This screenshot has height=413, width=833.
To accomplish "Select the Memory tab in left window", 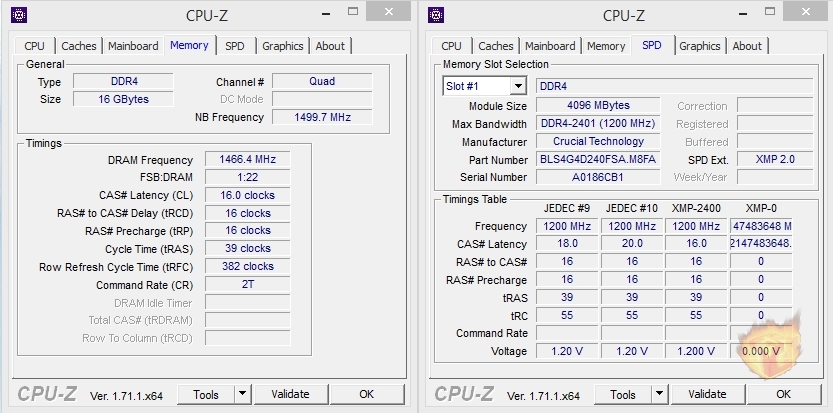I will click(189, 45).
